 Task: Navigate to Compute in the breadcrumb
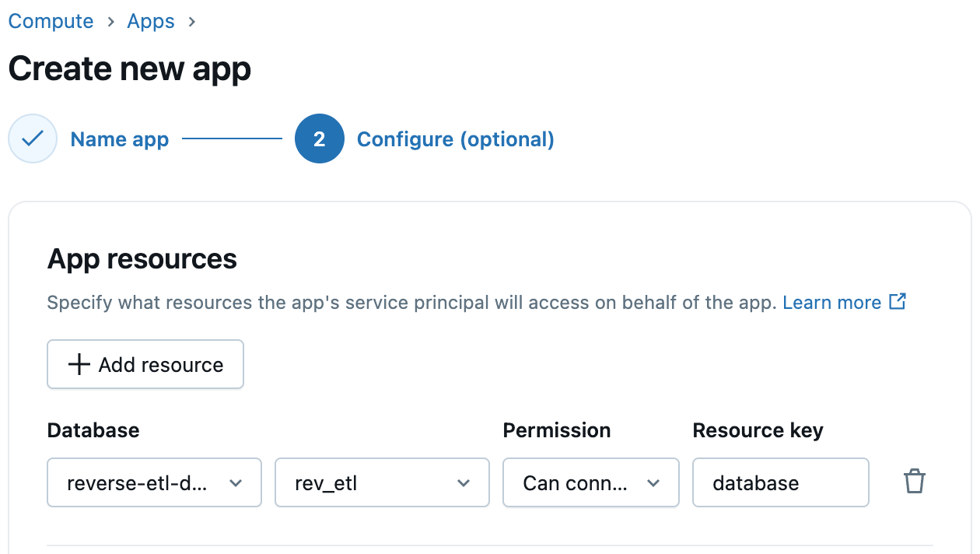click(x=51, y=21)
